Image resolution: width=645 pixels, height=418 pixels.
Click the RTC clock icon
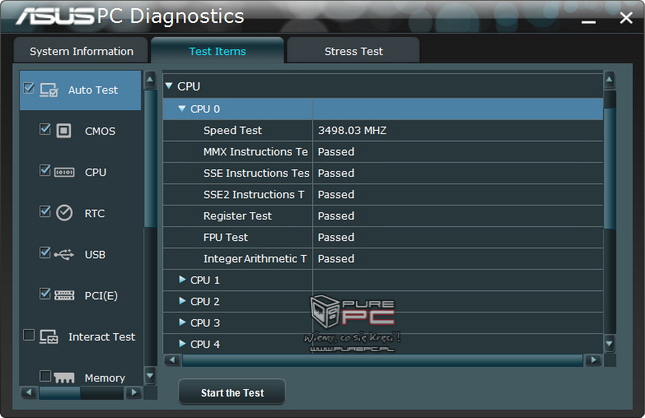point(64,213)
